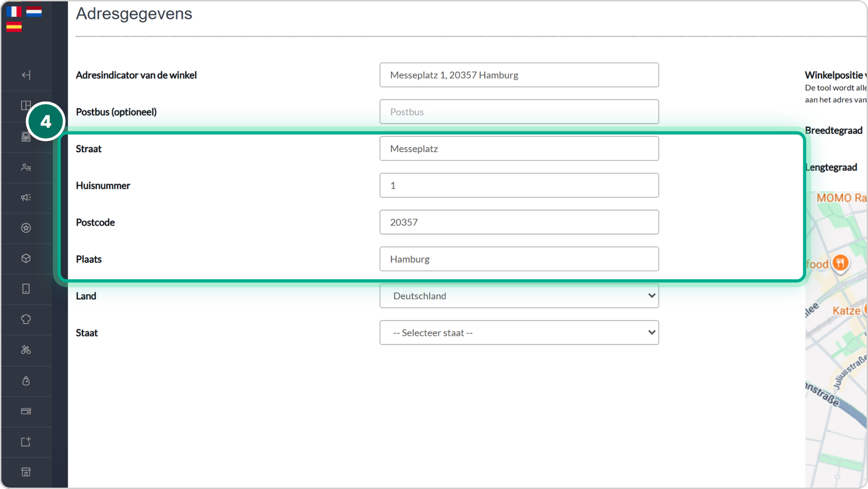Switch language using the Spanish flag
The image size is (868, 489).
pyautogui.click(x=14, y=27)
